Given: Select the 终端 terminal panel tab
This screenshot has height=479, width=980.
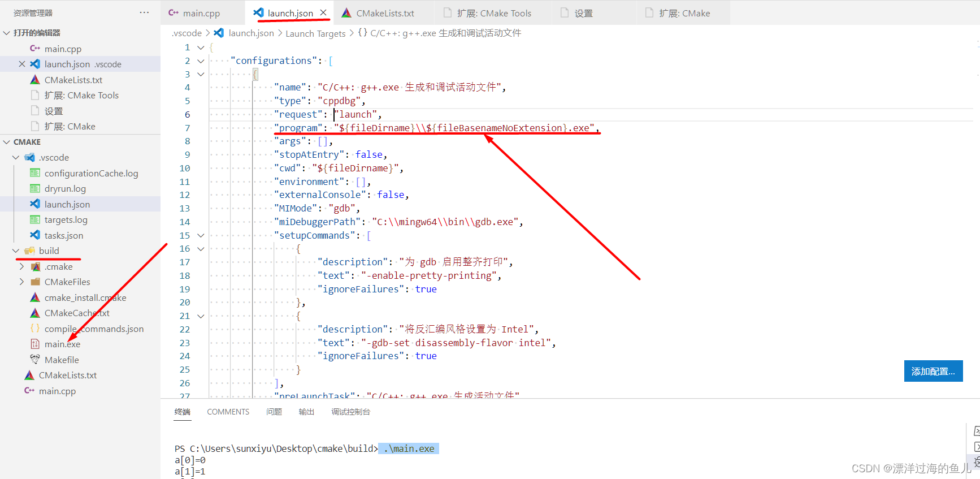Looking at the screenshot, I should pos(183,412).
